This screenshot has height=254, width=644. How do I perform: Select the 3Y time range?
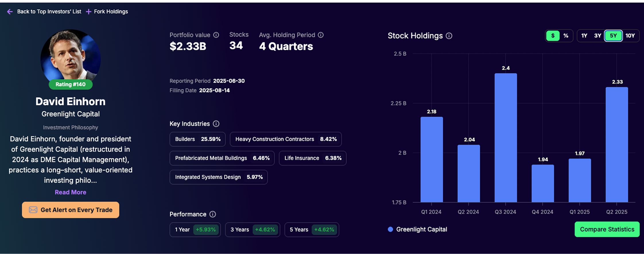[x=598, y=36]
